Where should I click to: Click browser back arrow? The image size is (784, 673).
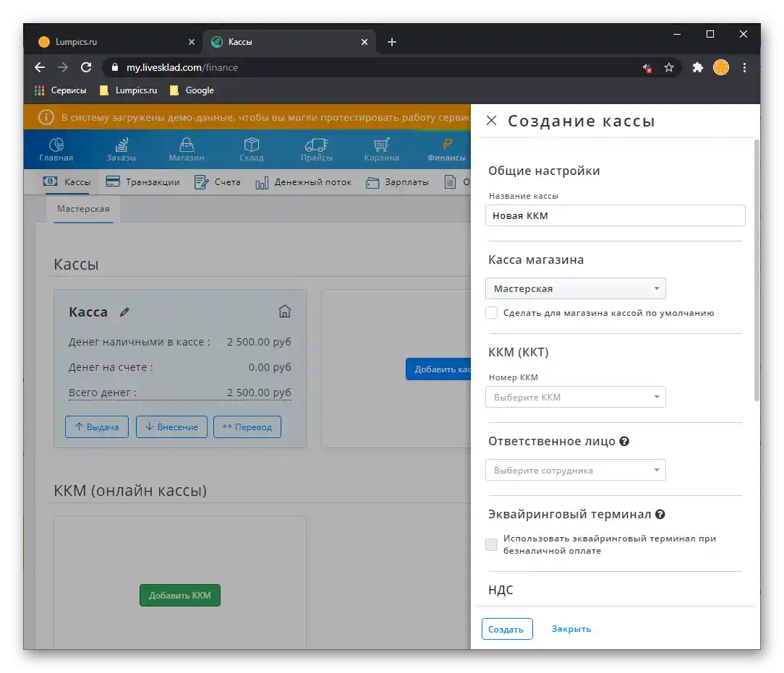40,67
